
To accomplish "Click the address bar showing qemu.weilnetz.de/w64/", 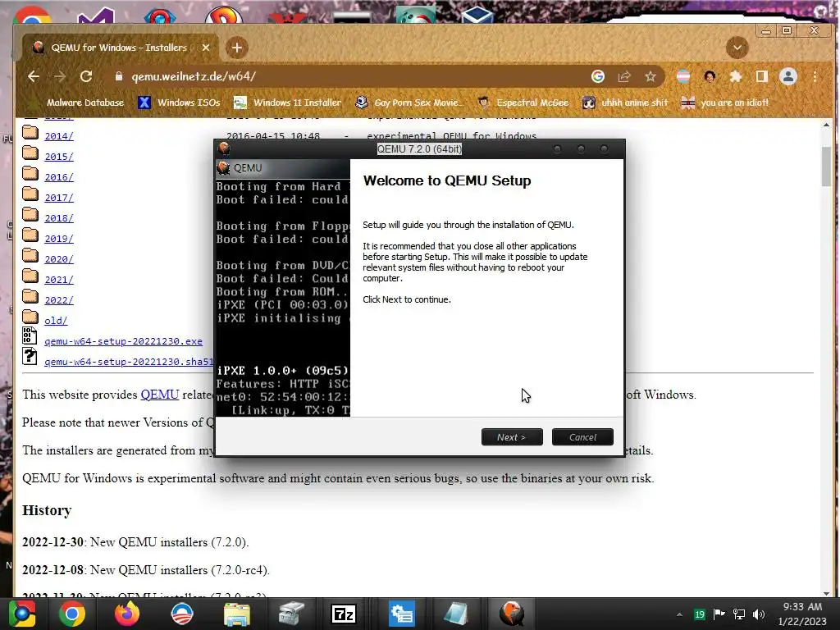I will (354, 76).
